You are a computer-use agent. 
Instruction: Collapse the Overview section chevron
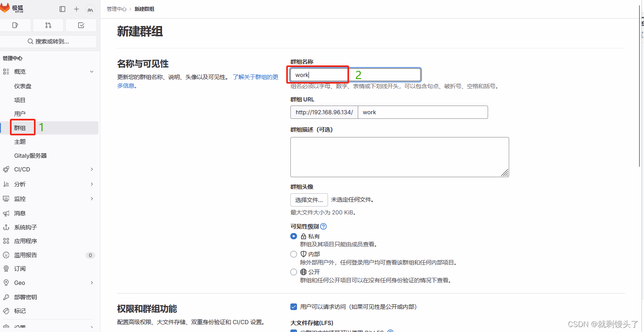(92, 72)
